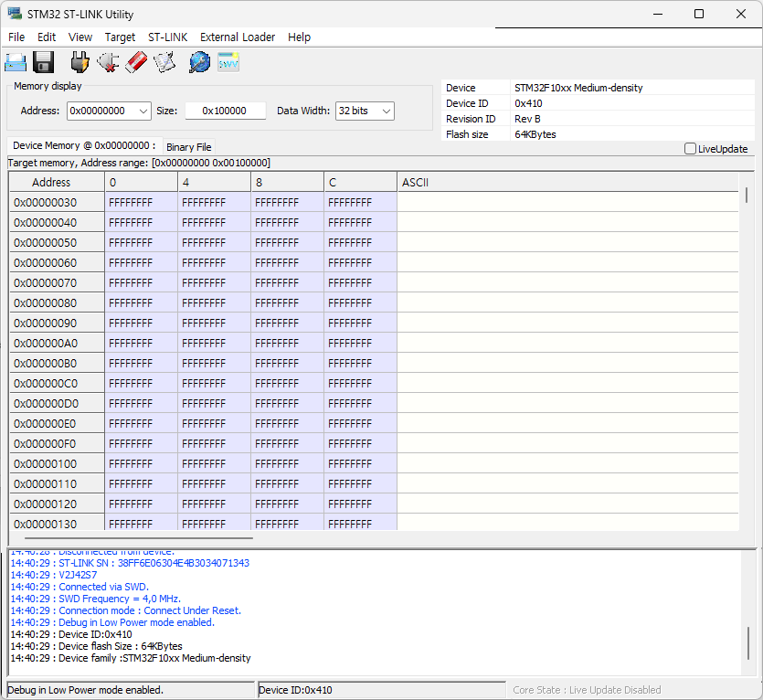Image resolution: width=763 pixels, height=700 pixels.
Task: Click the Core State status bar text
Action: point(587,690)
